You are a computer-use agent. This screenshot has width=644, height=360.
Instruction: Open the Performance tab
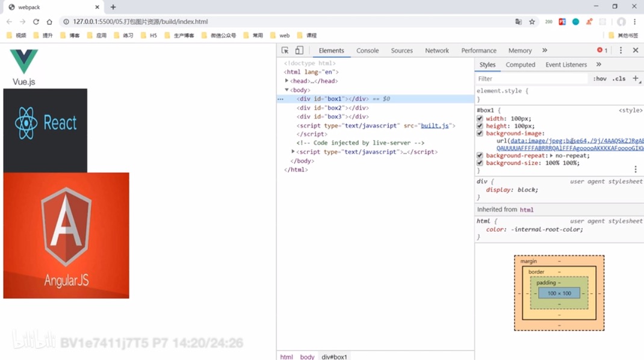click(x=479, y=51)
